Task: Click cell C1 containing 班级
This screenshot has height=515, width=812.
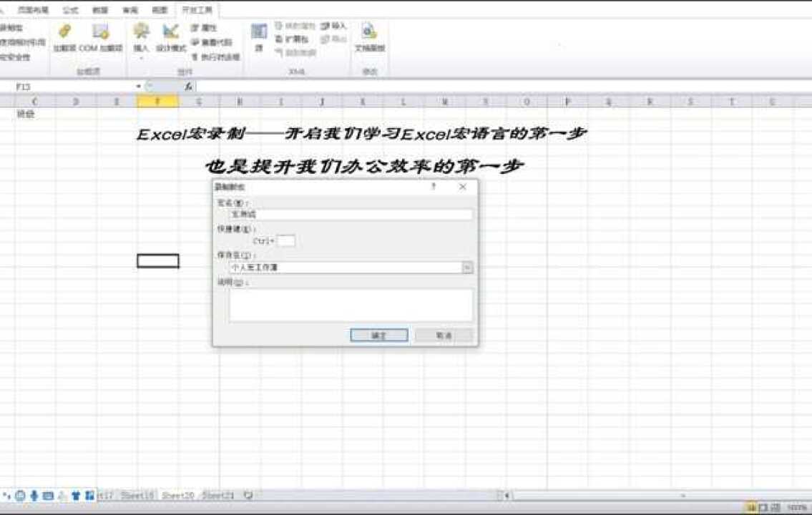Action: [x=35, y=114]
